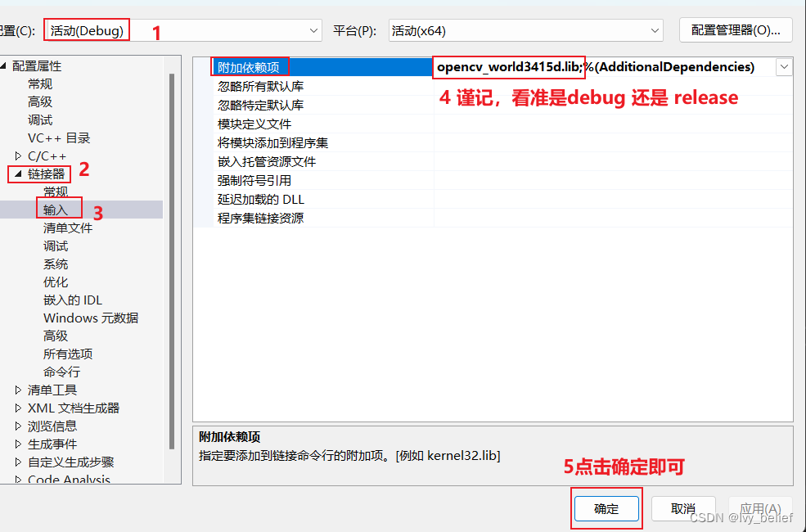This screenshot has width=806, height=532.
Task: Select 高级 under 链接器
Action: (x=56, y=336)
